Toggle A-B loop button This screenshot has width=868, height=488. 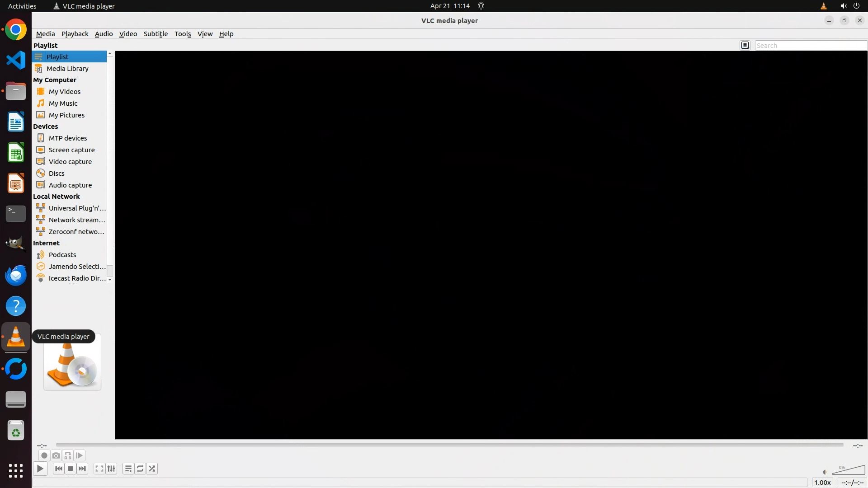click(68, 455)
